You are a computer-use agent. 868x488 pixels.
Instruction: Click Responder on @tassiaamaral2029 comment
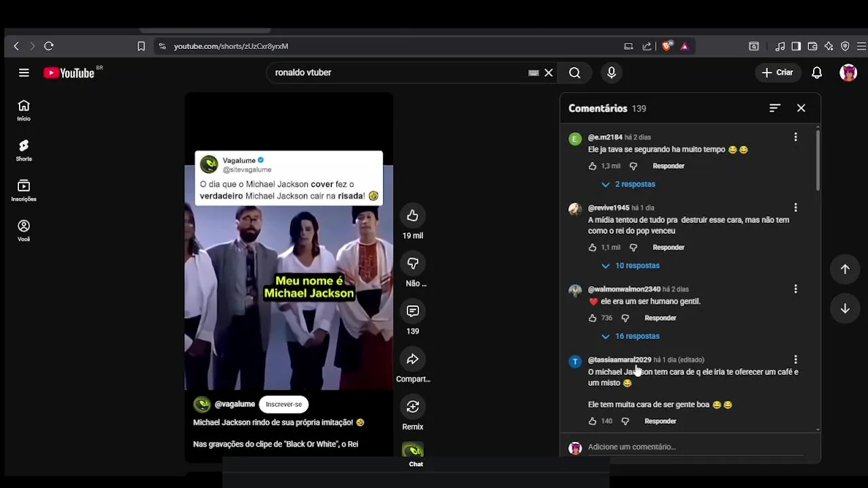tap(660, 421)
